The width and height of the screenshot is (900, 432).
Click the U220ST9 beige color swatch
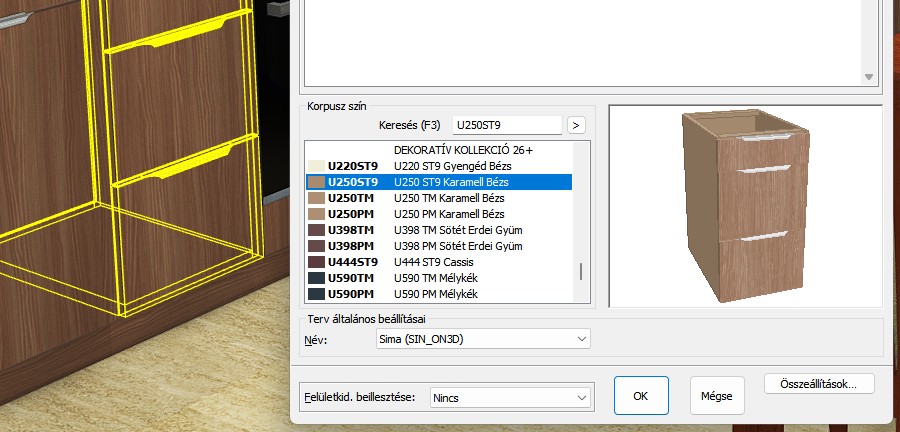[x=317, y=166]
